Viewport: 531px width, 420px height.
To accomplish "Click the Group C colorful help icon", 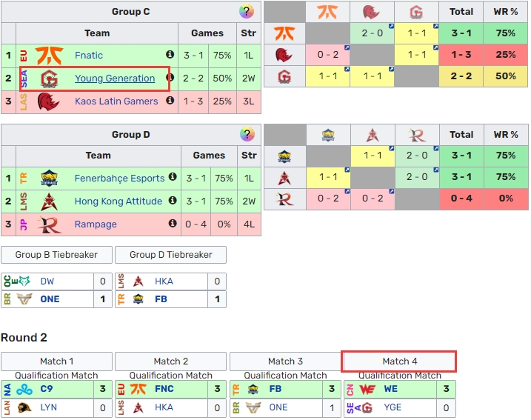I will 247,12.
